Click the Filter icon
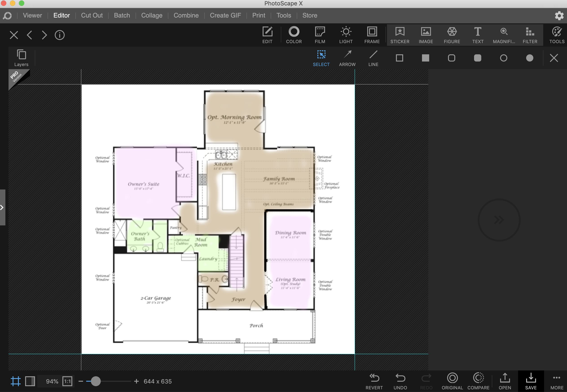The image size is (567, 392). point(530,35)
